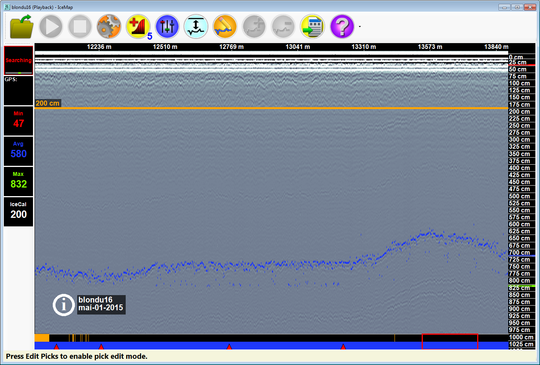Click the yellow add calibration icon
The width and height of the screenshot is (540, 365).
click(138, 27)
